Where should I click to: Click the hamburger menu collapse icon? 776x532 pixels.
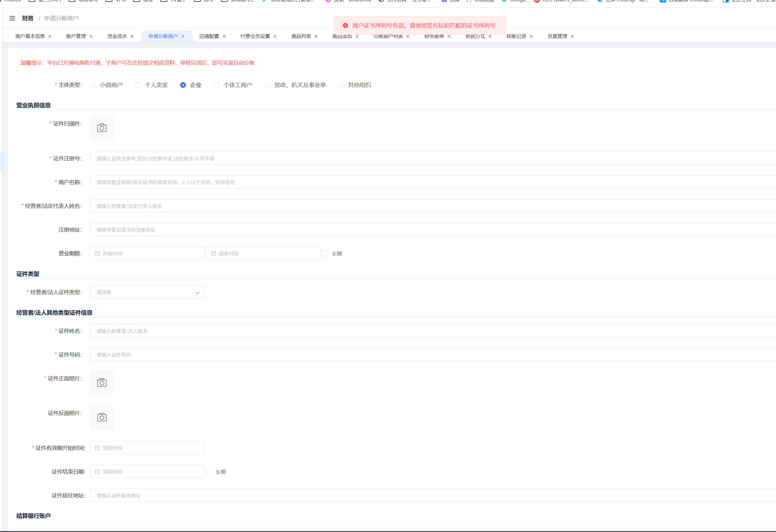coord(12,18)
